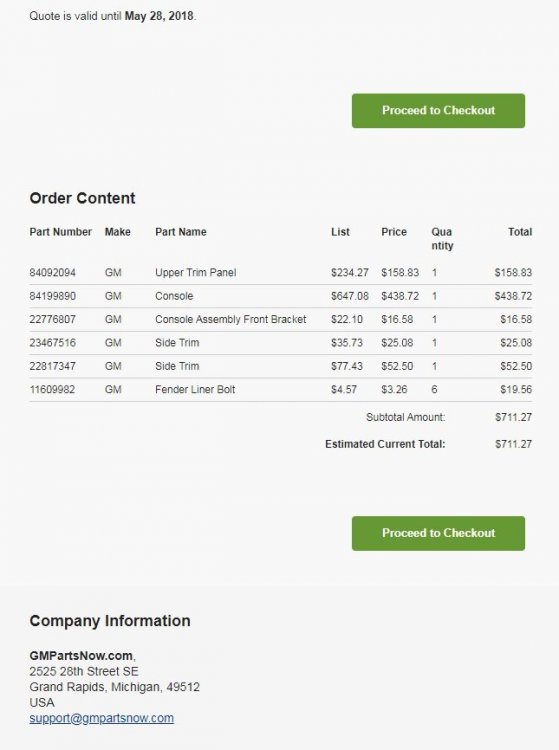Click the Console Assembly Front Bracket name
The image size is (559, 750).
click(x=230, y=319)
